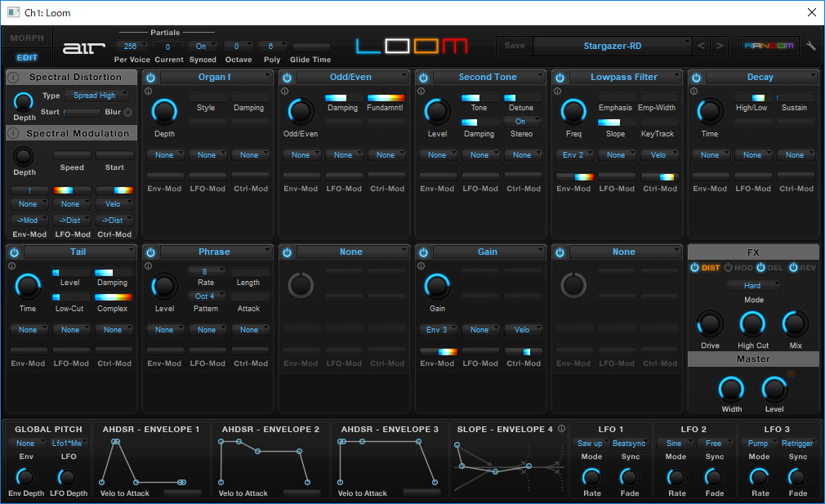The height and width of the screenshot is (504, 825).
Task: Switch to the EDIT tab
Action: tap(27, 57)
